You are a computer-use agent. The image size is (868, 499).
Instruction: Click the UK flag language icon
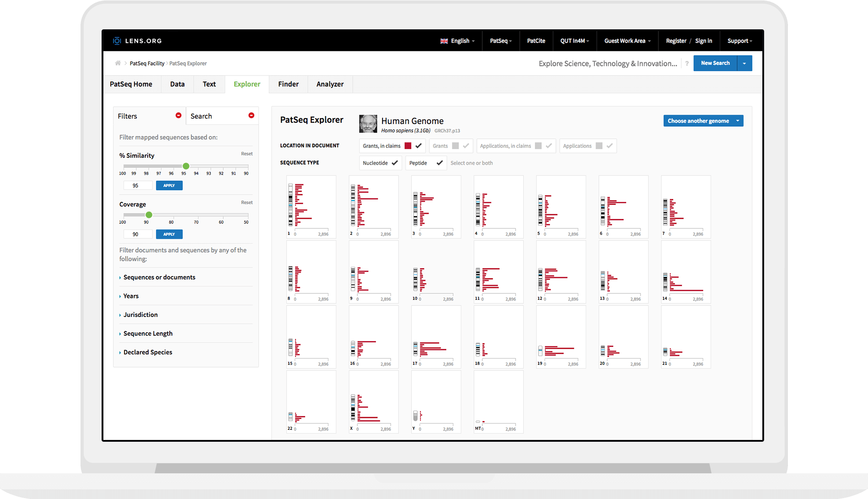[444, 41]
